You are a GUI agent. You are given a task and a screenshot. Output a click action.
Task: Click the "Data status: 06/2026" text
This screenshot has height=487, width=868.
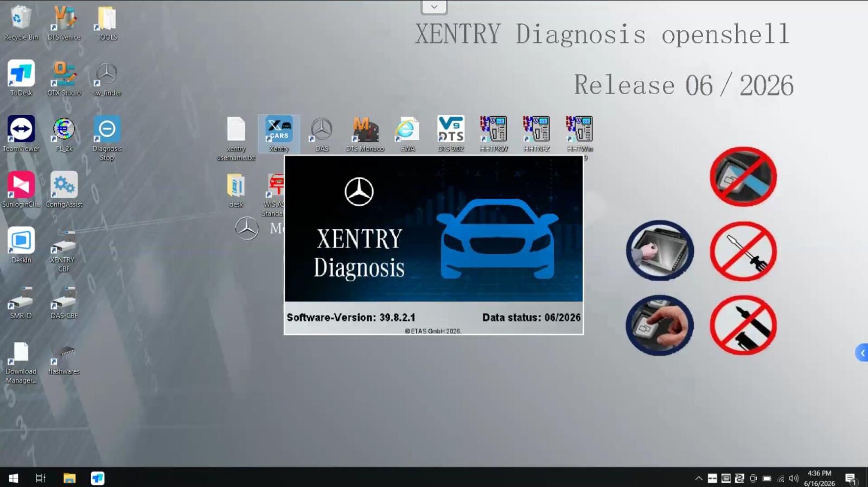[532, 318]
